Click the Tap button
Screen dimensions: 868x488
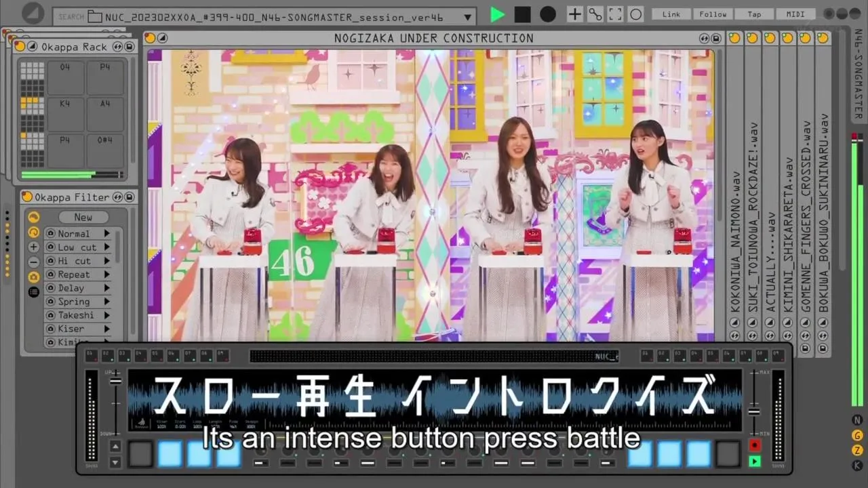[754, 14]
